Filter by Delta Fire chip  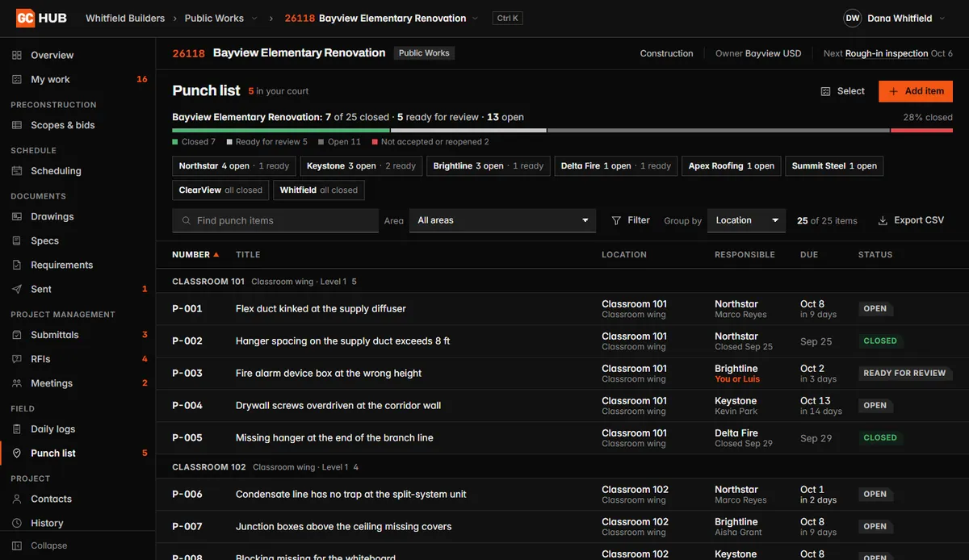click(616, 166)
